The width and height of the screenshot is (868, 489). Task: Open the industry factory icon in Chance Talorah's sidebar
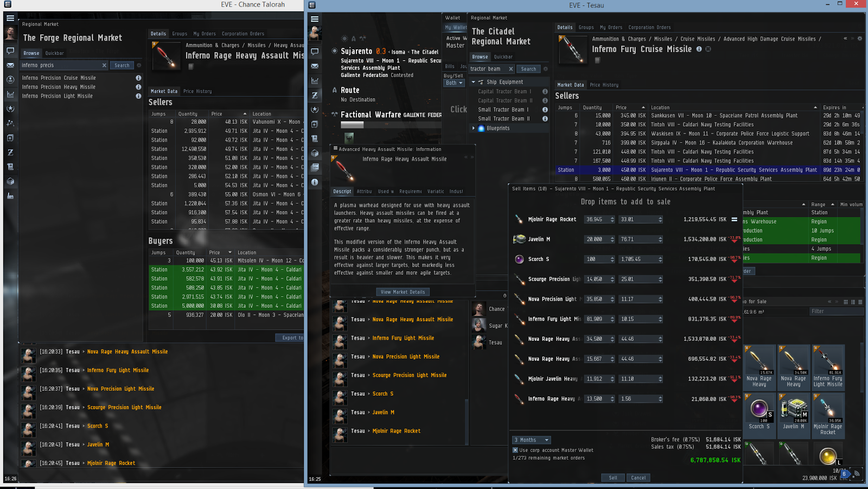click(10, 196)
